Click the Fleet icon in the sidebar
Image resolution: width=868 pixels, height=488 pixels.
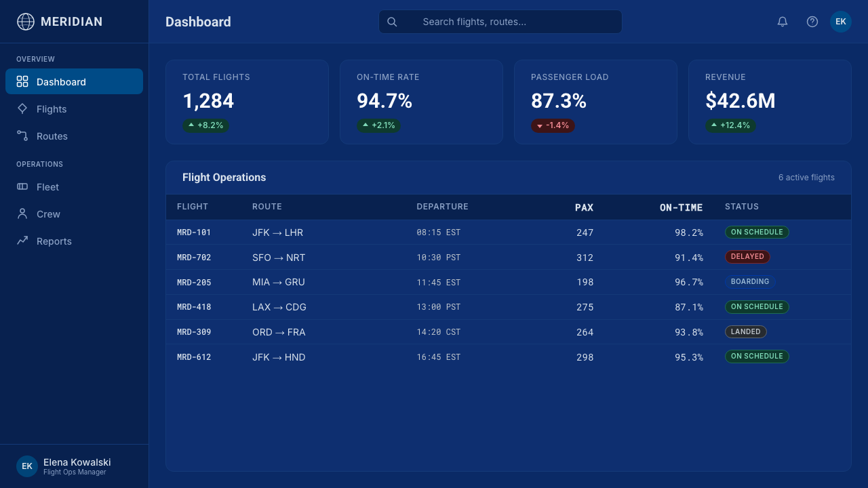(22, 186)
